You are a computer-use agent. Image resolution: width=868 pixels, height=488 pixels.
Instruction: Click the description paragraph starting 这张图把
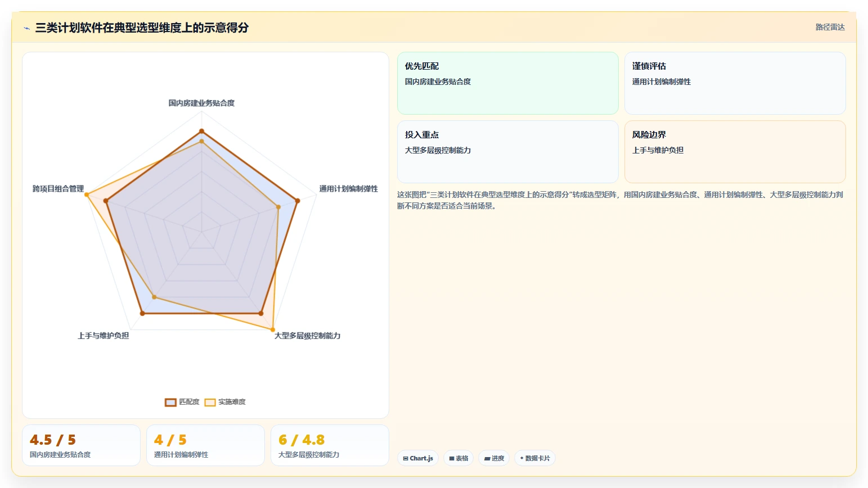pos(620,200)
